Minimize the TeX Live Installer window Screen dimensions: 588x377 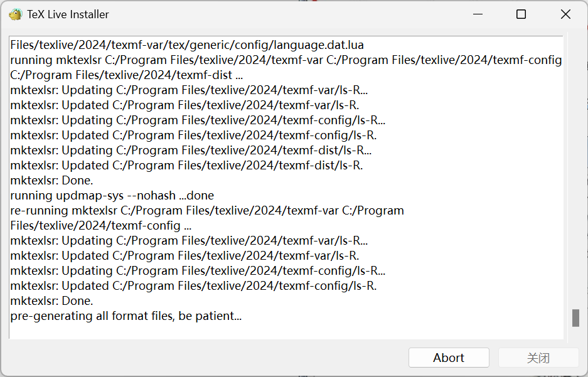[476, 14]
